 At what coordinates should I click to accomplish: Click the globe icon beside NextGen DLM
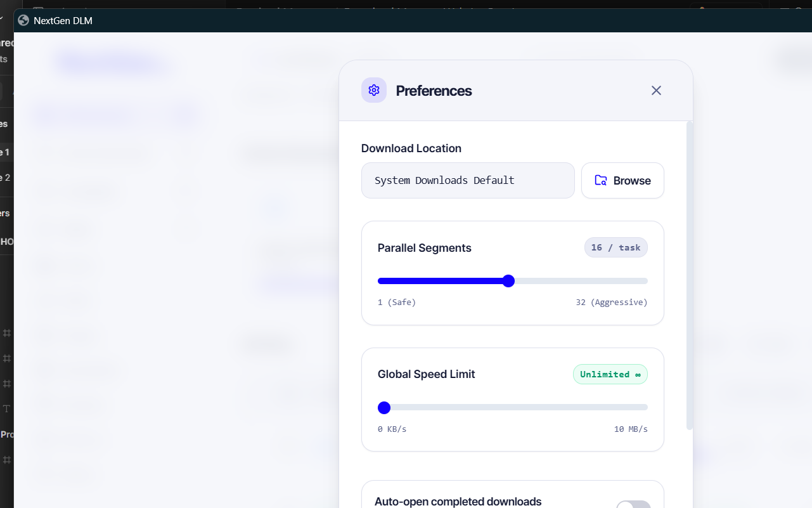pyautogui.click(x=23, y=20)
